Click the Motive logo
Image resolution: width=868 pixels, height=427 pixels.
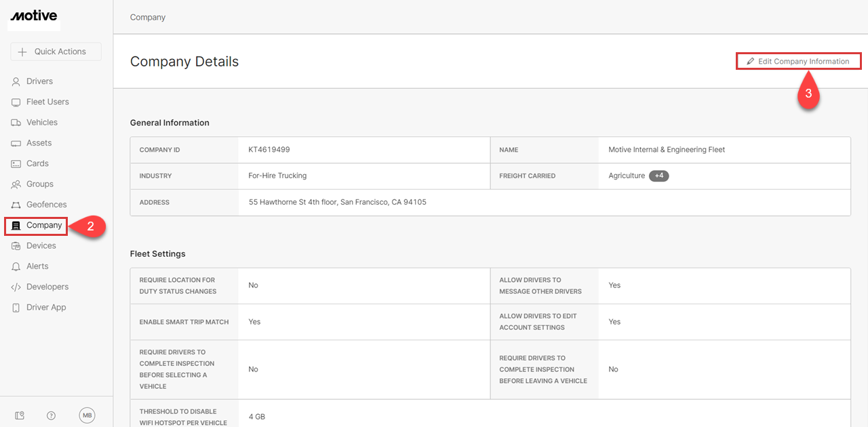point(34,16)
